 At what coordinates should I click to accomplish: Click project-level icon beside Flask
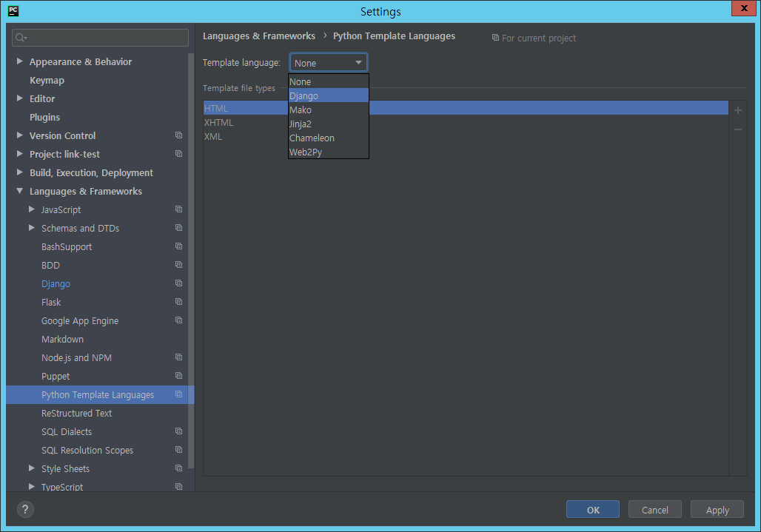(178, 302)
